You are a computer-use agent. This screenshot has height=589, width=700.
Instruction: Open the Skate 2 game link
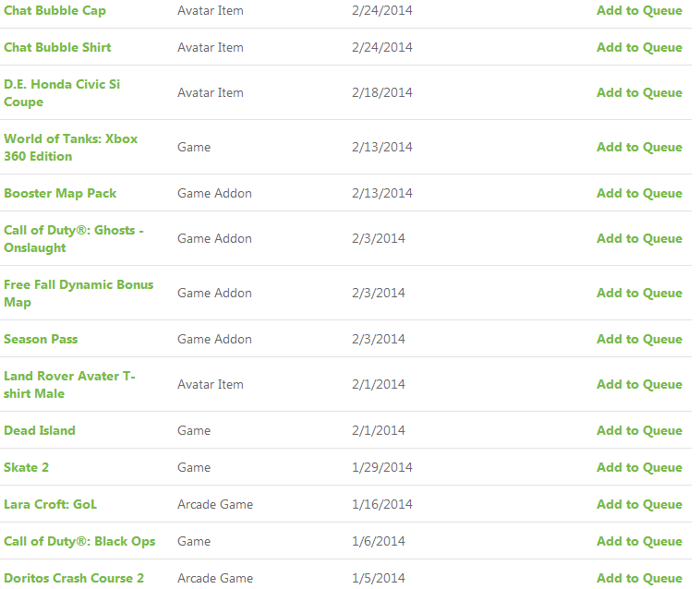(x=27, y=468)
